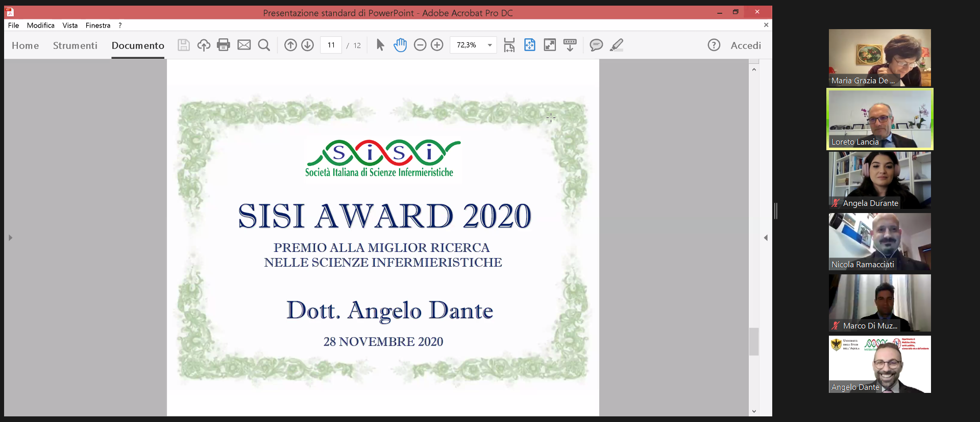Image resolution: width=980 pixels, height=422 pixels.
Task: Click Angela Durante's muted microphone icon
Action: [836, 203]
